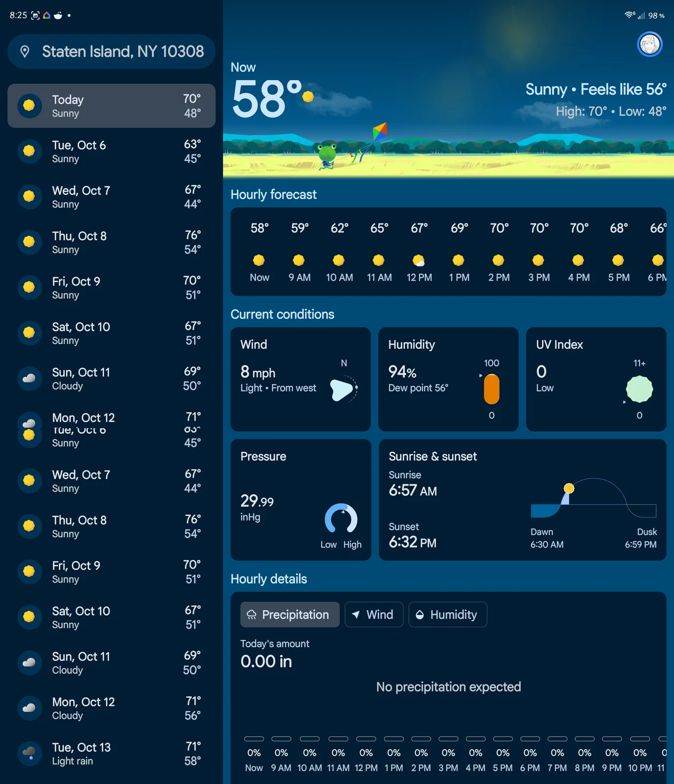Tap the 'Feels like 56°' text
Image resolution: width=674 pixels, height=784 pixels.
[624, 89]
